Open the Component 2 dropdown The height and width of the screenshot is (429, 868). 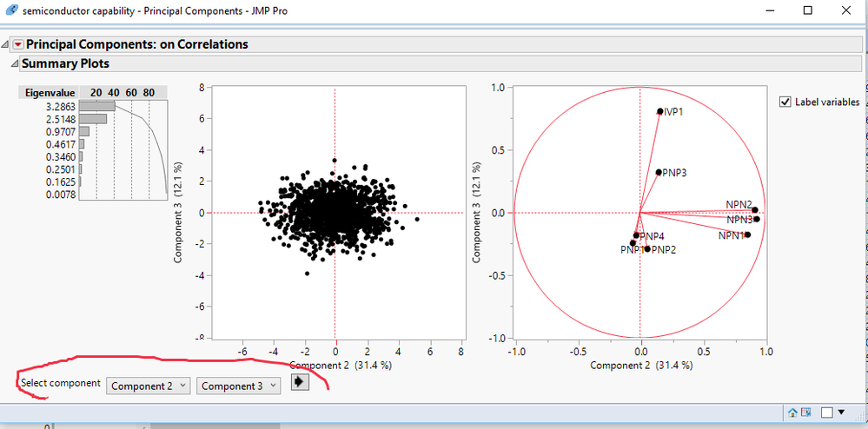(149, 386)
